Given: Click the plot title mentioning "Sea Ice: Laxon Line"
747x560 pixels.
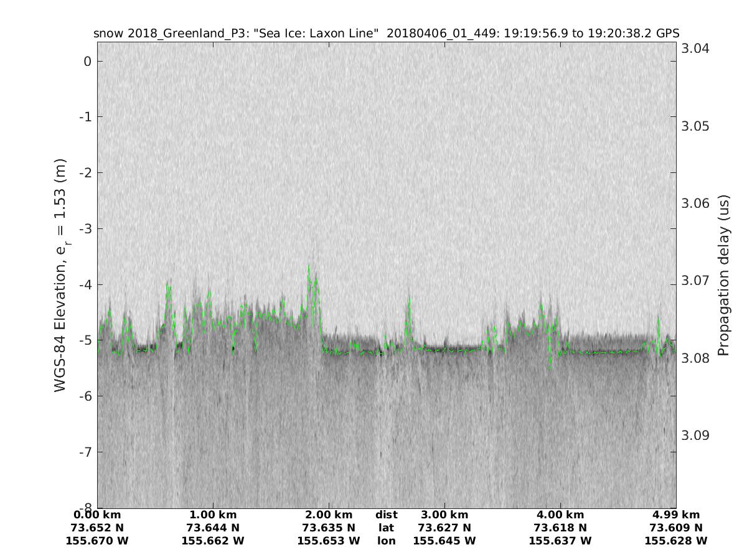Looking at the screenshot, I should (x=386, y=33).
